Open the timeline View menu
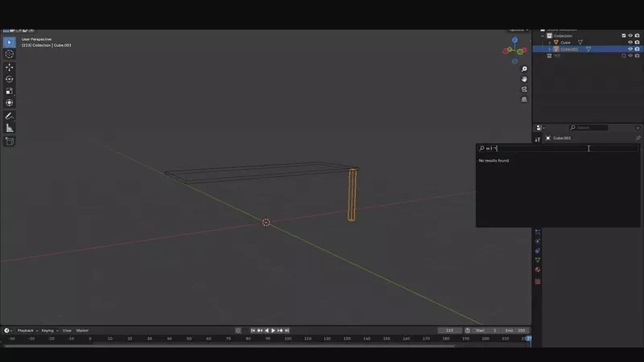644x362 pixels. pos(67,331)
